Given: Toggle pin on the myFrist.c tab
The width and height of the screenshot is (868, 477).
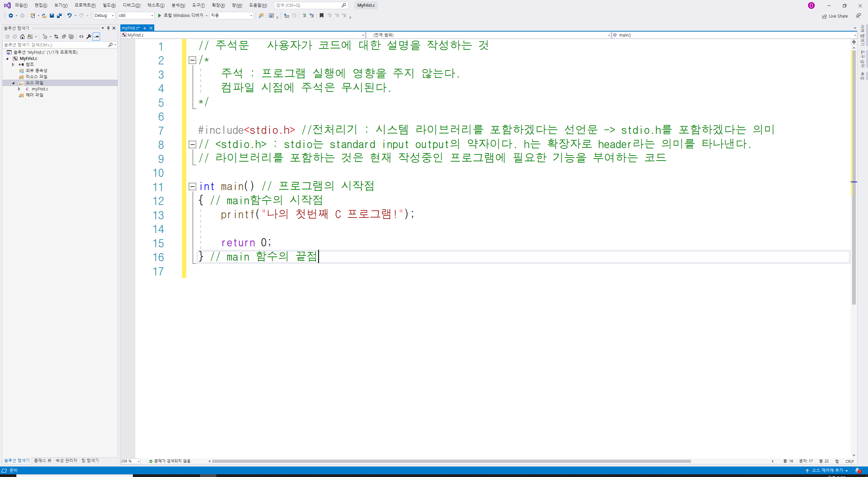Looking at the screenshot, I should pos(145,28).
